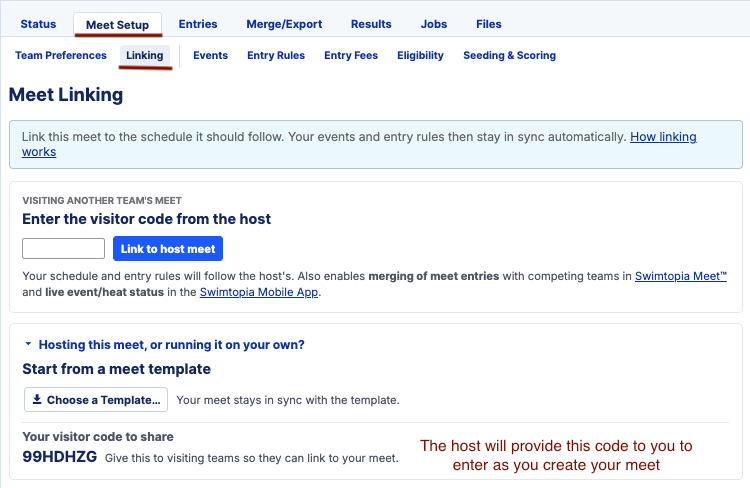Open Seeding & Scoring sub-tab
This screenshot has height=488, width=750.
(x=509, y=55)
